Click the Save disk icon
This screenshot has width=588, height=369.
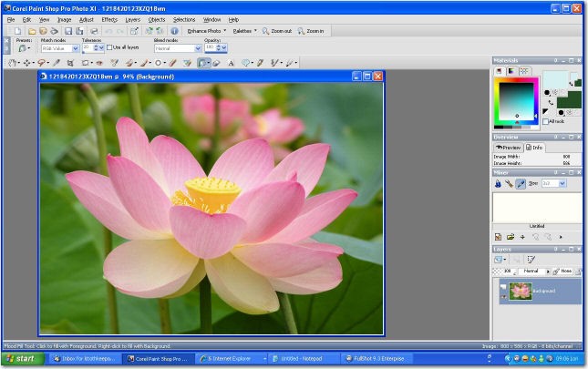click(x=67, y=31)
